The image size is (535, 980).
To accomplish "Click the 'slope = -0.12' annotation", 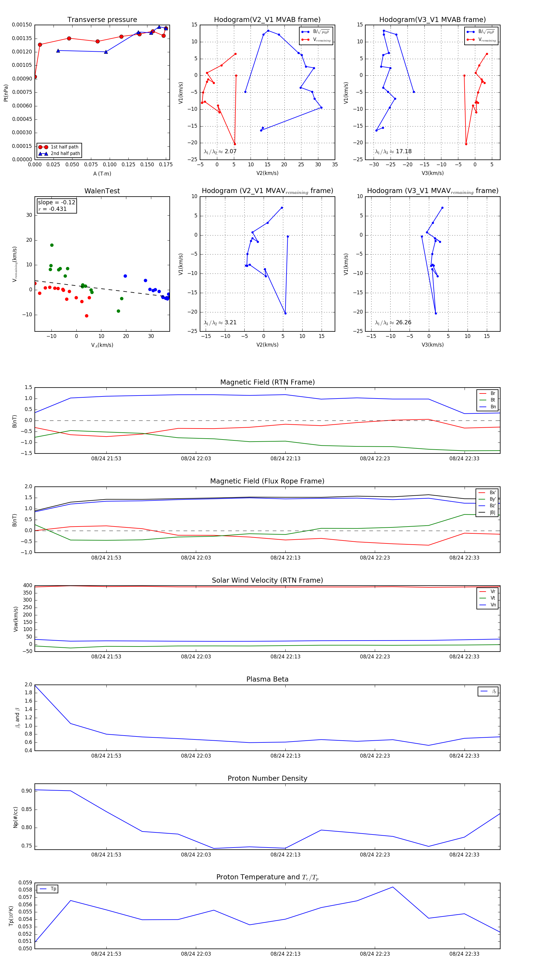I will [57, 203].
